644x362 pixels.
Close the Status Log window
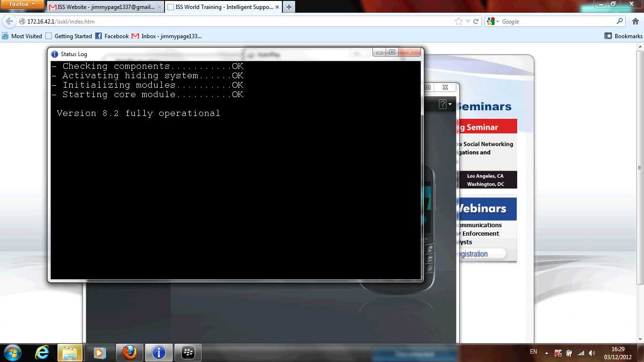point(409,52)
